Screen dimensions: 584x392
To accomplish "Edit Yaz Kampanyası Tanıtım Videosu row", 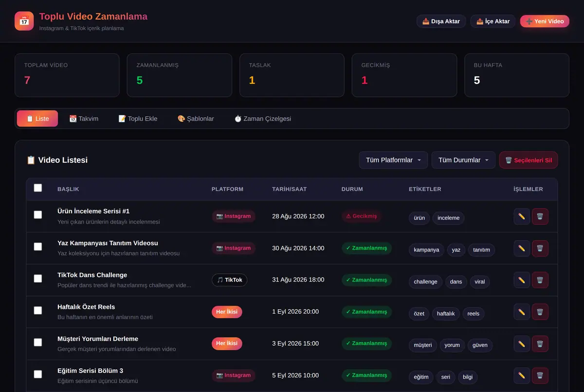I will coord(522,248).
